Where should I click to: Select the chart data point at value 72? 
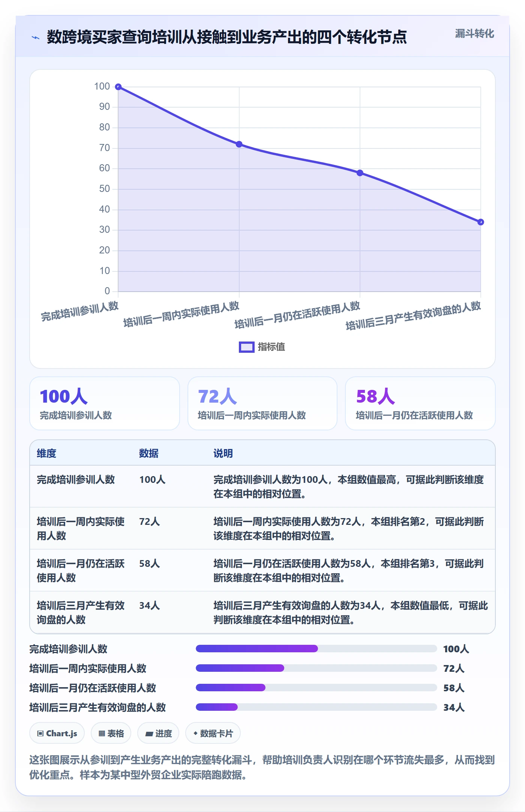[239, 144]
